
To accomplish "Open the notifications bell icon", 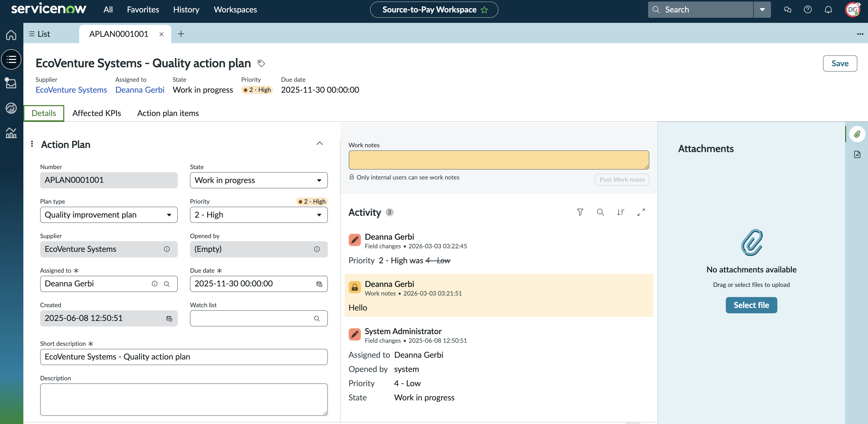I will pyautogui.click(x=828, y=9).
